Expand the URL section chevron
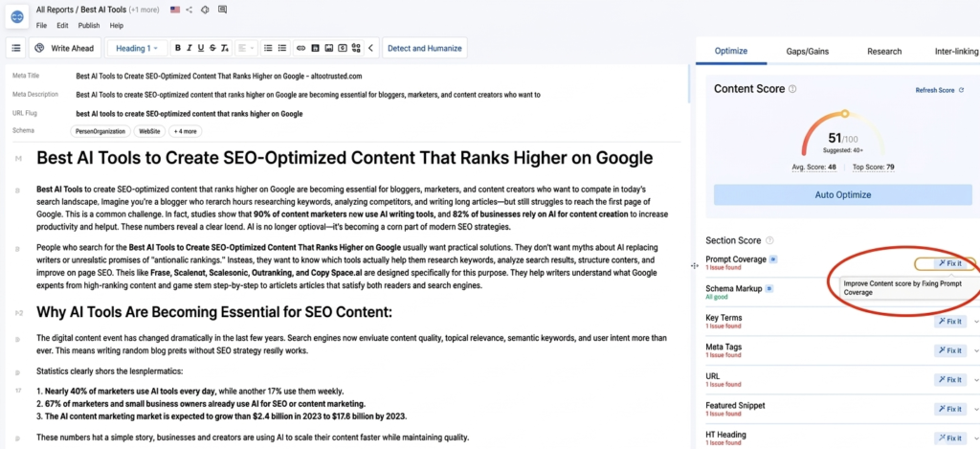The height and width of the screenshot is (449, 980). 975,379
